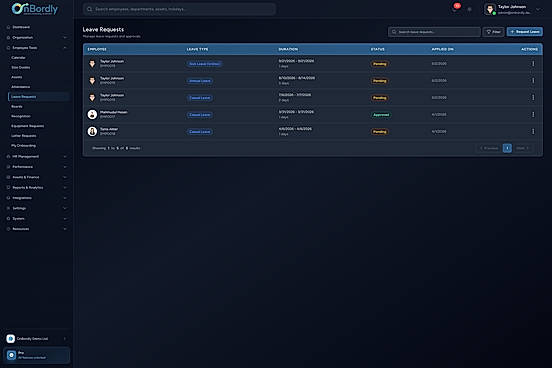This screenshot has height=368, width=552.
Task: Open actions menu for Sick Leave row
Action: [533, 64]
